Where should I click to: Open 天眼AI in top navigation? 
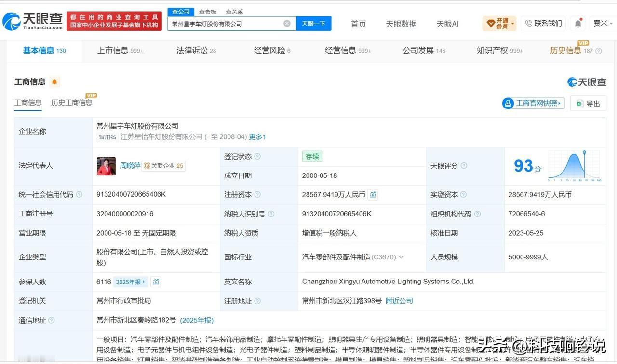[x=447, y=24]
